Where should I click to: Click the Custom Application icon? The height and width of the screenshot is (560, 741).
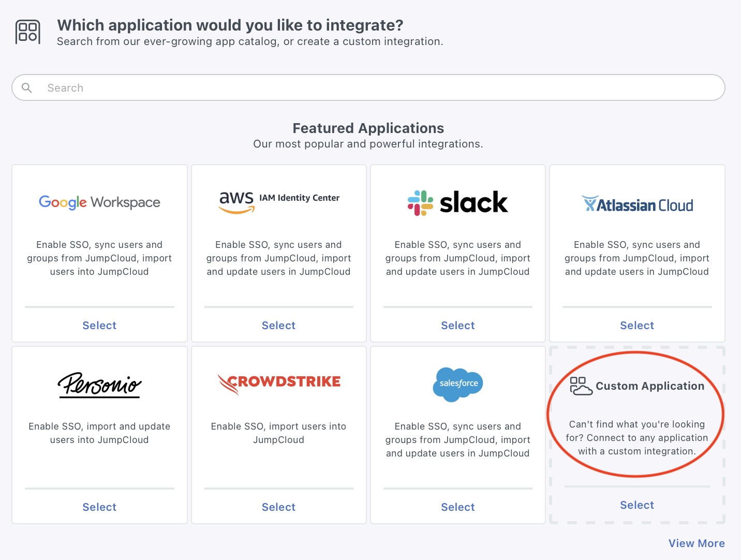(581, 386)
